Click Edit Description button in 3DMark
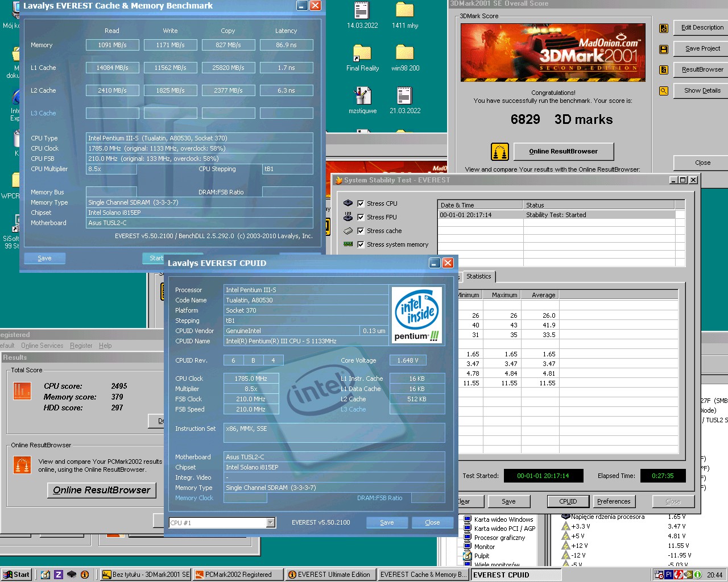The width and height of the screenshot is (728, 582). click(x=702, y=27)
